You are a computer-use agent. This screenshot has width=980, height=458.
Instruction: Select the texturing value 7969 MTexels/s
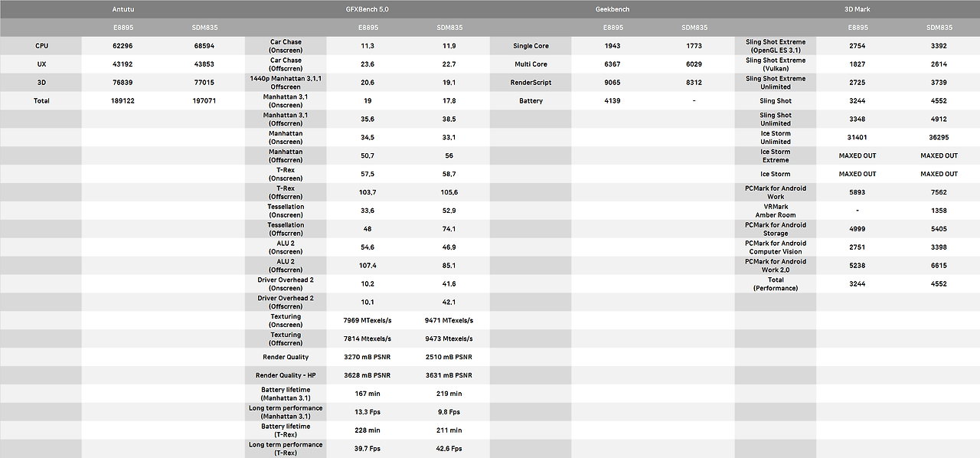click(367, 321)
